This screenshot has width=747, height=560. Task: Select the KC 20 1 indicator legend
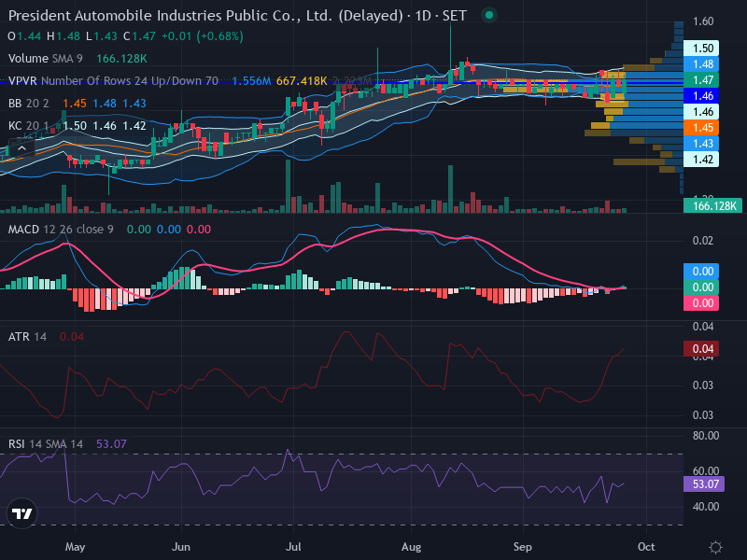pyautogui.click(x=29, y=126)
